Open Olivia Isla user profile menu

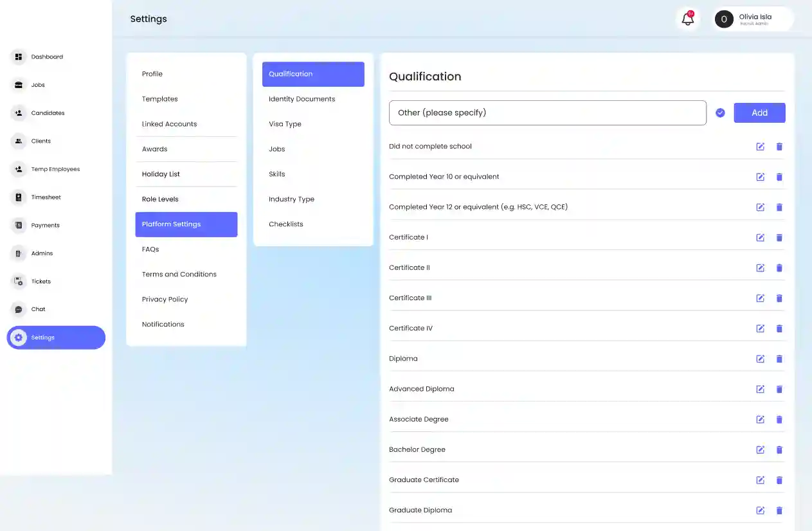tap(753, 19)
